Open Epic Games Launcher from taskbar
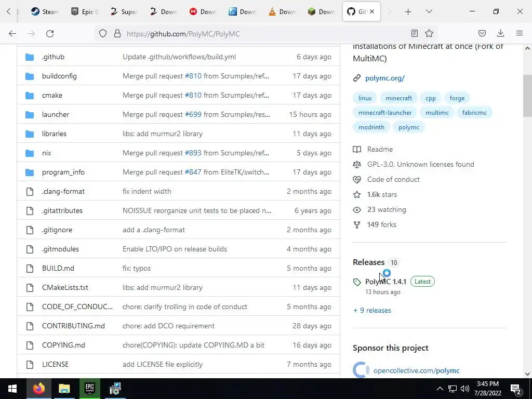 [x=89, y=389]
